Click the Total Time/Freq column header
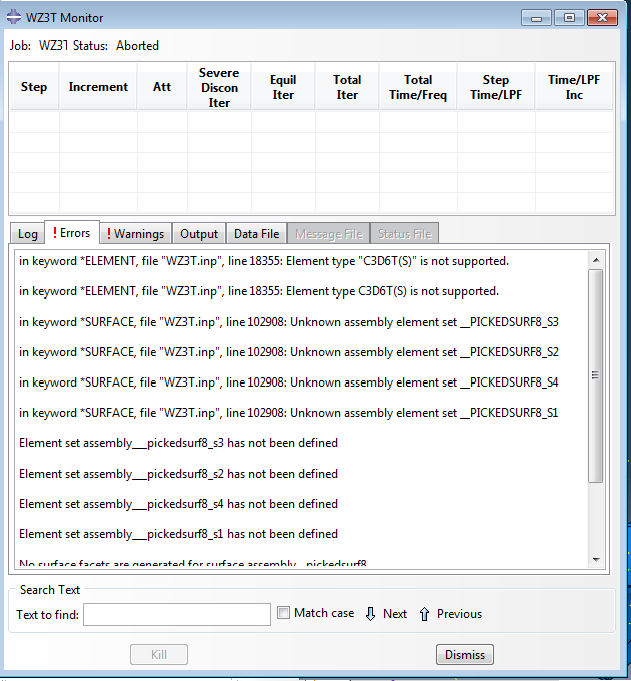 click(x=418, y=87)
